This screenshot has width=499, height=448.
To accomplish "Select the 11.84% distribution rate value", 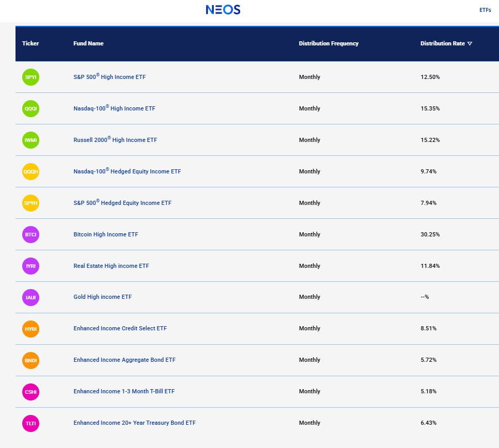I will [430, 266].
